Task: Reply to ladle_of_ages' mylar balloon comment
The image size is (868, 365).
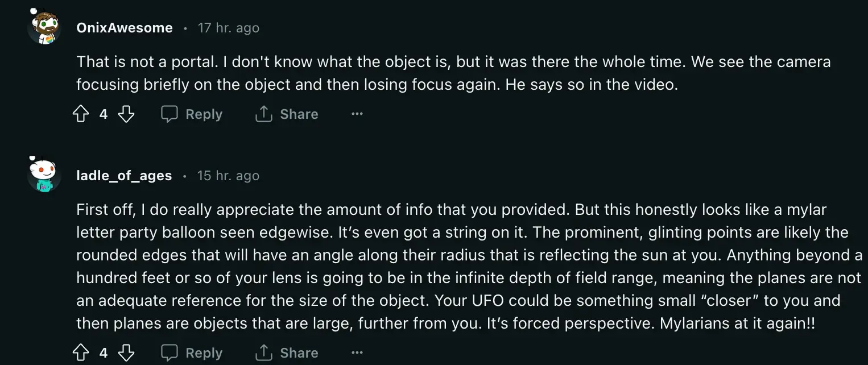Action: 192,353
